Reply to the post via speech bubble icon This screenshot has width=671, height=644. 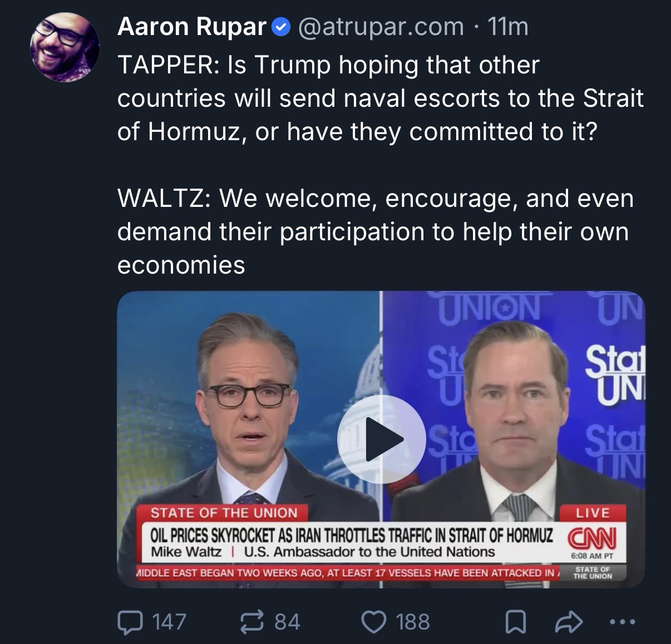click(130, 622)
